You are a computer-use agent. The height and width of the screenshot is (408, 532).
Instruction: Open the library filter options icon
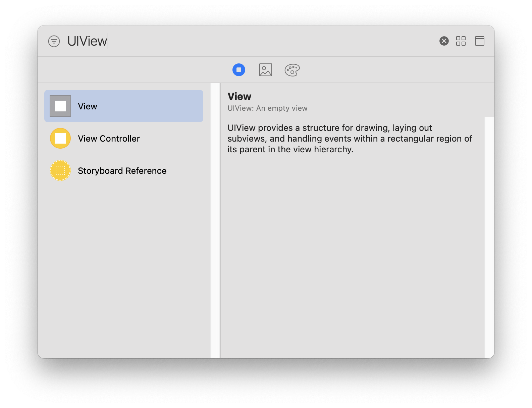coord(54,41)
